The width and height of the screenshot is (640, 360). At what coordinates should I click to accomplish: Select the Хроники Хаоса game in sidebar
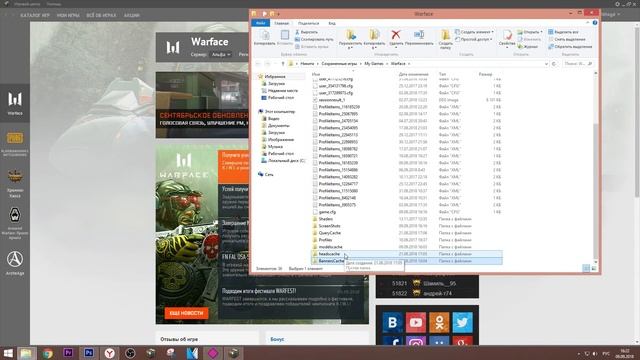point(15,184)
